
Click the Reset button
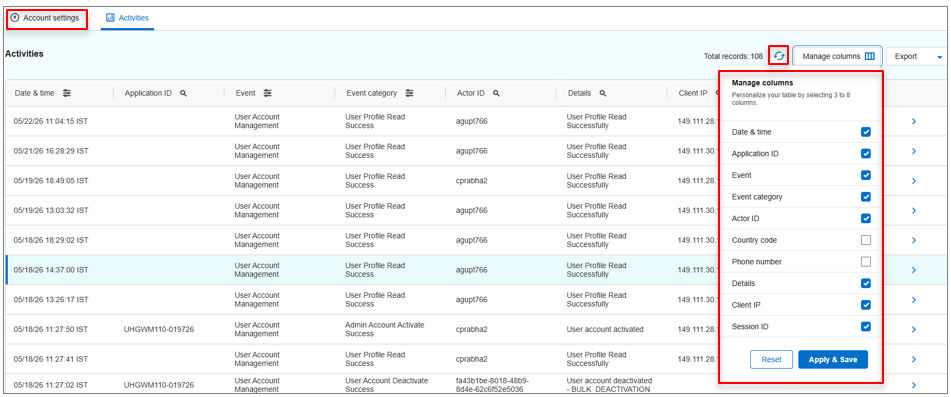[x=771, y=359]
